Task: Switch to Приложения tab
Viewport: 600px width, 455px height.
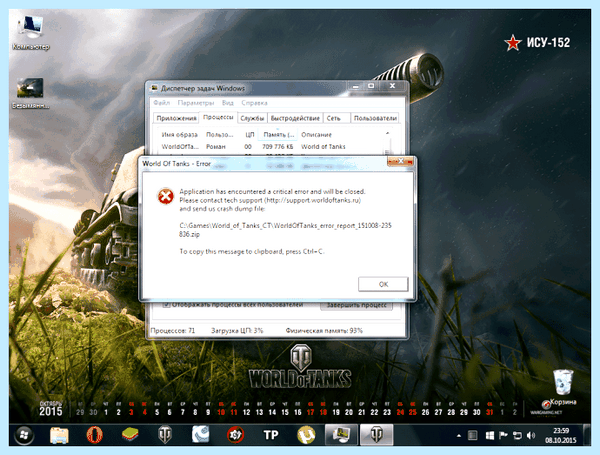Action: point(176,118)
